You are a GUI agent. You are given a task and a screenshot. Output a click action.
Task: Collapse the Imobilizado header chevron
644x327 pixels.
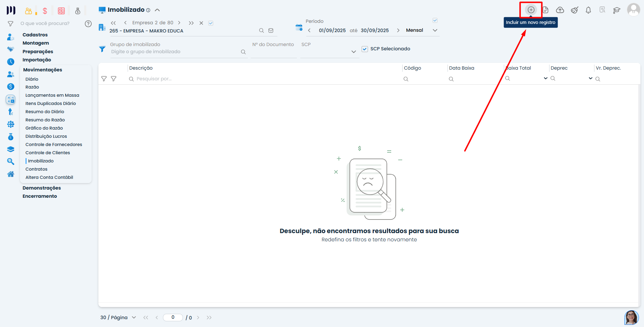point(157,10)
